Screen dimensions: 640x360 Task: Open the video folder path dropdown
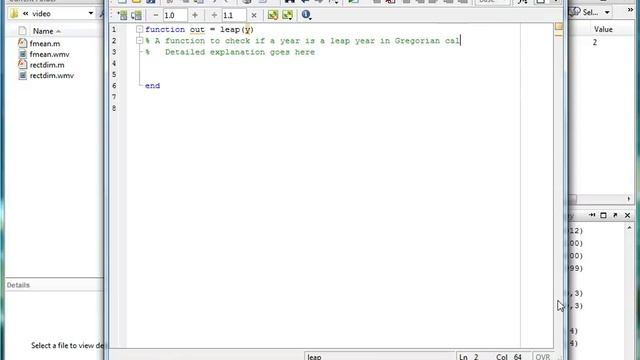pos(91,13)
